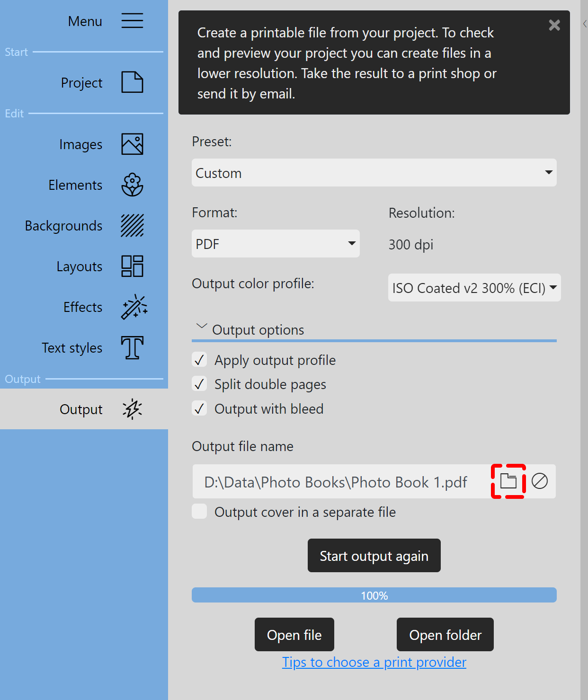
Task: Go to the Project section
Action: 81,83
